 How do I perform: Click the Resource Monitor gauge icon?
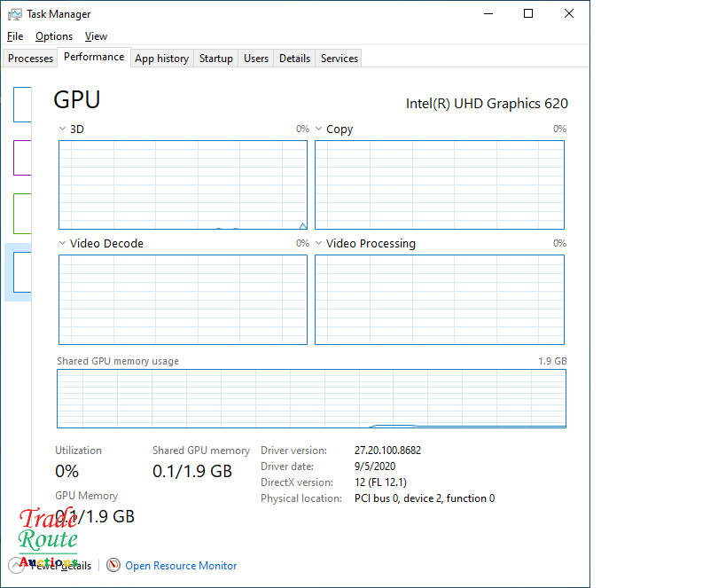113,565
